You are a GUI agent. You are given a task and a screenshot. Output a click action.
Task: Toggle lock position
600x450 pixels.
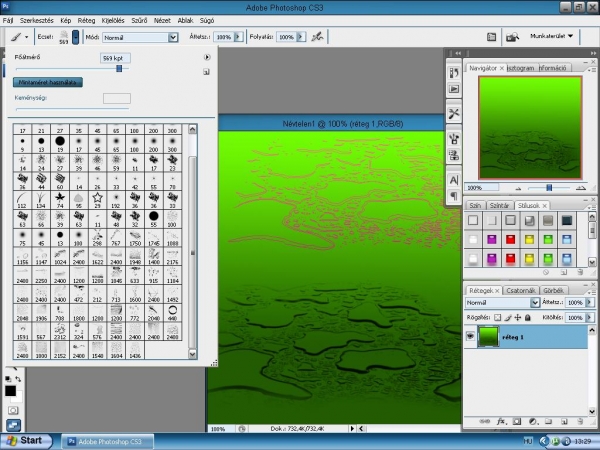518,317
